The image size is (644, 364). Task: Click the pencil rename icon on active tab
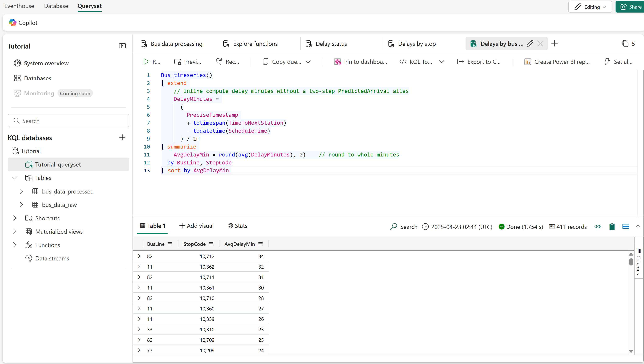click(x=530, y=44)
